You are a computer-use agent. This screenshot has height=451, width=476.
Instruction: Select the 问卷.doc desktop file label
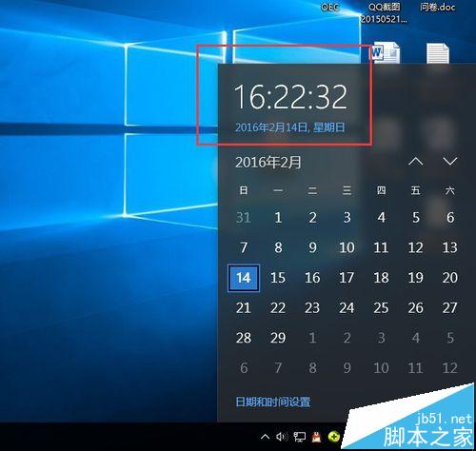point(438,7)
